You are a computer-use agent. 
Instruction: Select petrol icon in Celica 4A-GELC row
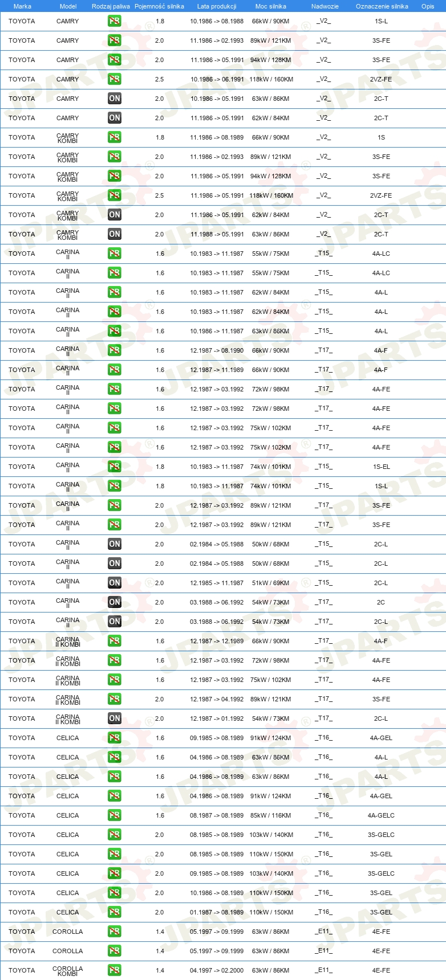point(115,815)
